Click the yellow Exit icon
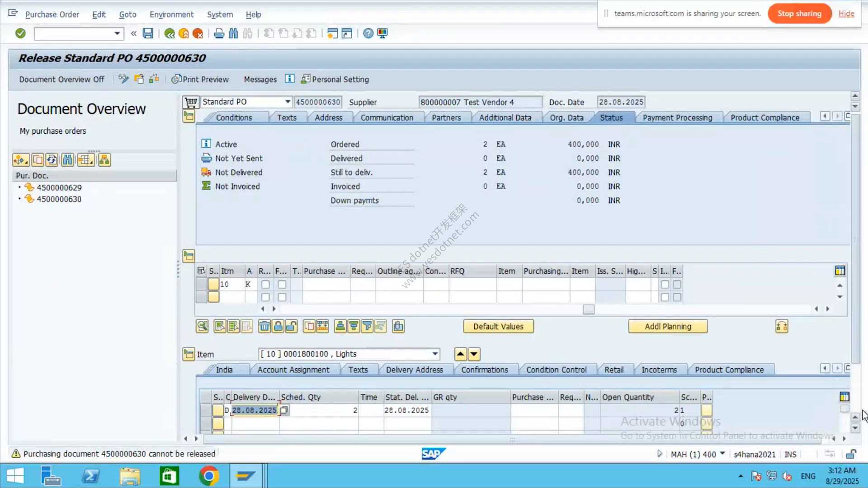The image size is (868, 488). pos(184,33)
